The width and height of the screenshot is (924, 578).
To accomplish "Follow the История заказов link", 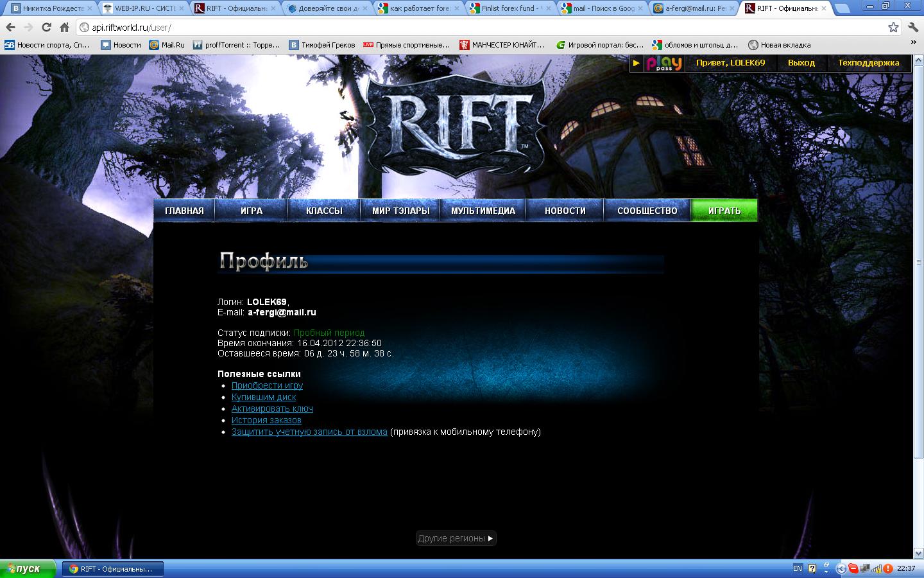I will tap(266, 420).
